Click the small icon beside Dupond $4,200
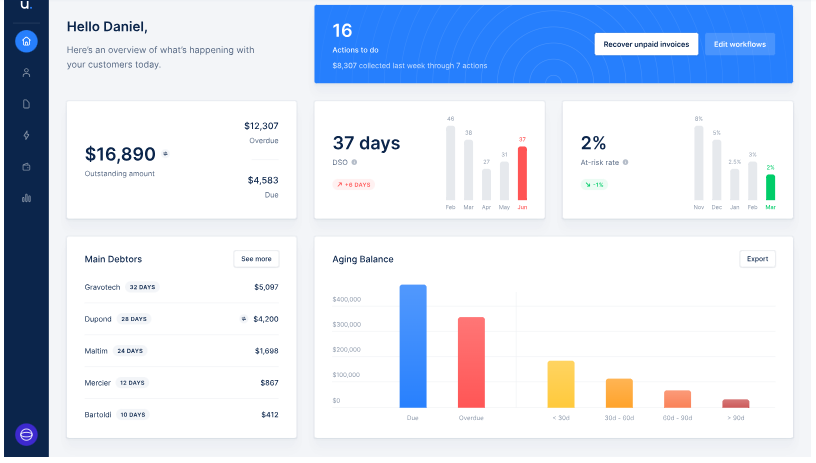Screen dimensions: 816x463 coord(244,319)
